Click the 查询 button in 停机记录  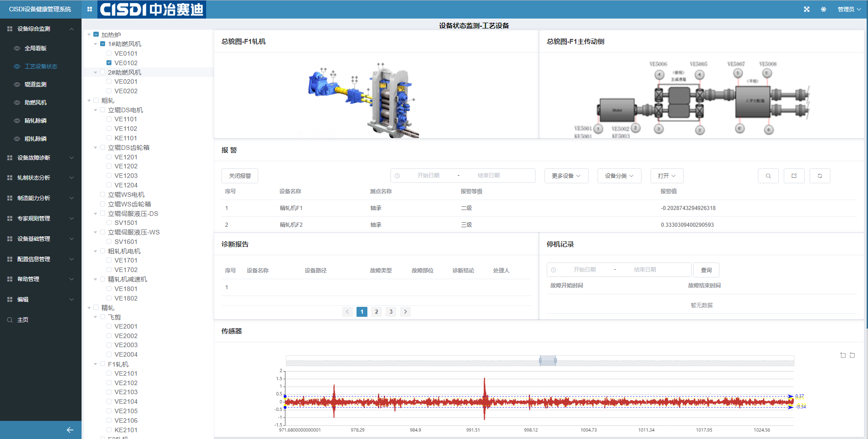click(x=706, y=270)
